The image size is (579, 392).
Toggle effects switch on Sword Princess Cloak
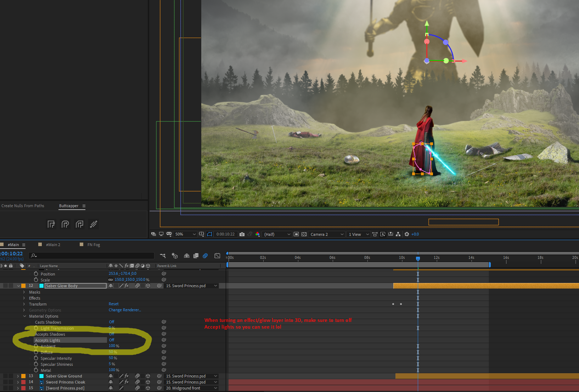(x=127, y=382)
